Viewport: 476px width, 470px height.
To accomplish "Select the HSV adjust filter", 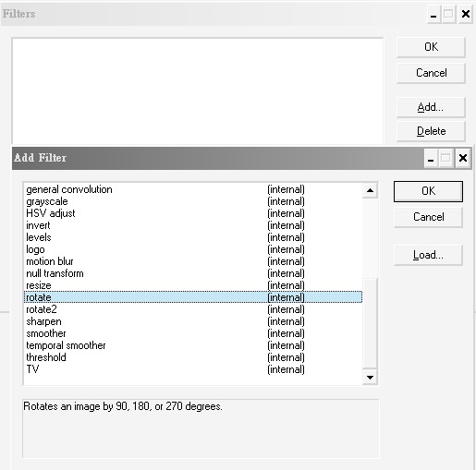I will coord(193,213).
